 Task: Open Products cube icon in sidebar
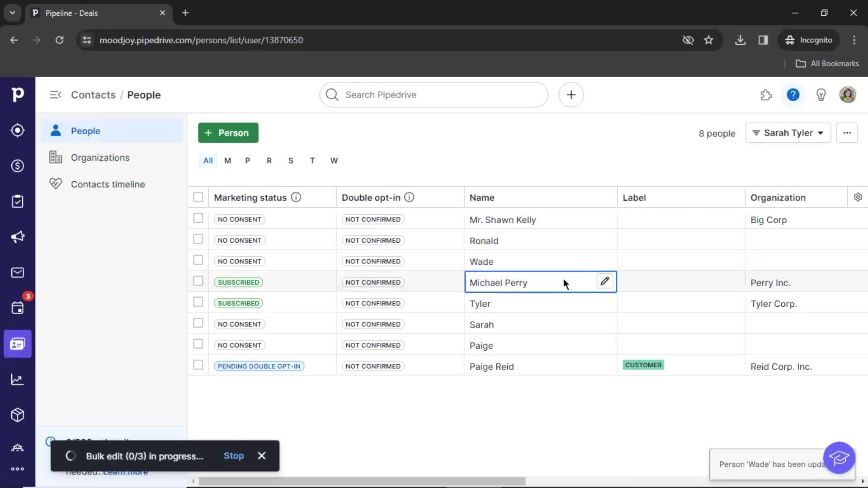point(17,415)
